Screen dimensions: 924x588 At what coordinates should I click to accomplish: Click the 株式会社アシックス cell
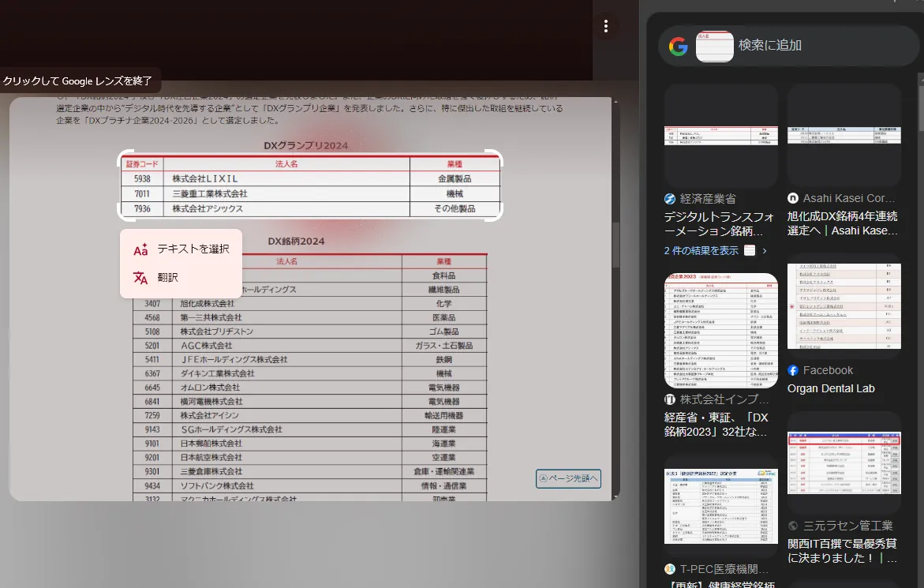(x=286, y=208)
